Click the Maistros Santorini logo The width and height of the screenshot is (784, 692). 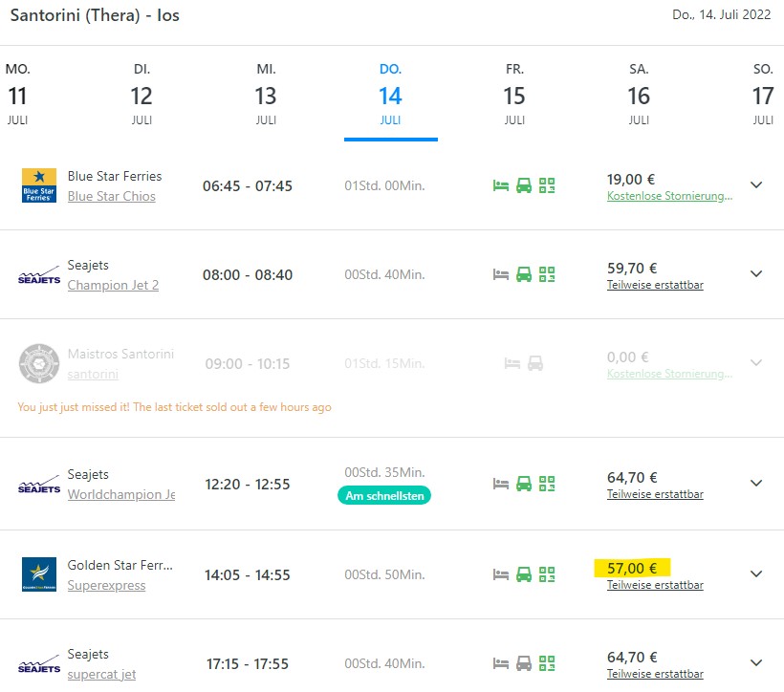point(39,363)
